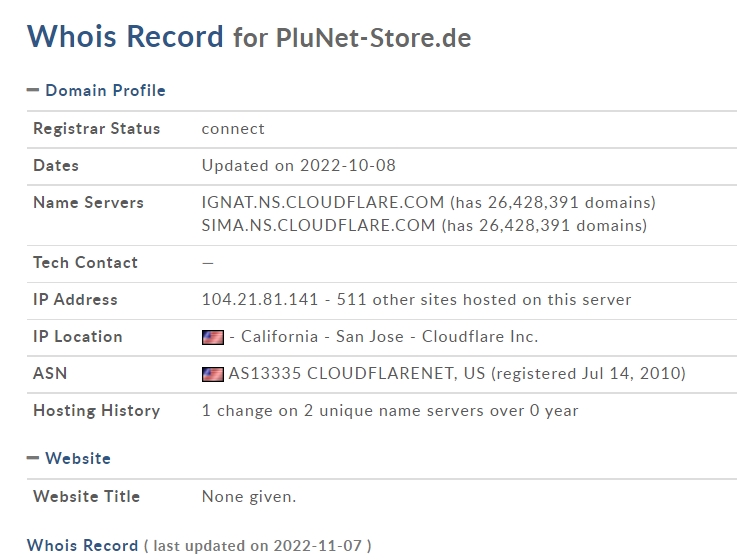Click the IP Address row label

[75, 300]
